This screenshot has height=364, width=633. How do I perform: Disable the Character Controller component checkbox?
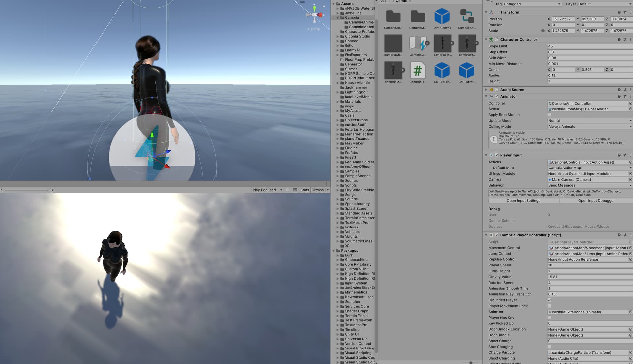coord(497,40)
